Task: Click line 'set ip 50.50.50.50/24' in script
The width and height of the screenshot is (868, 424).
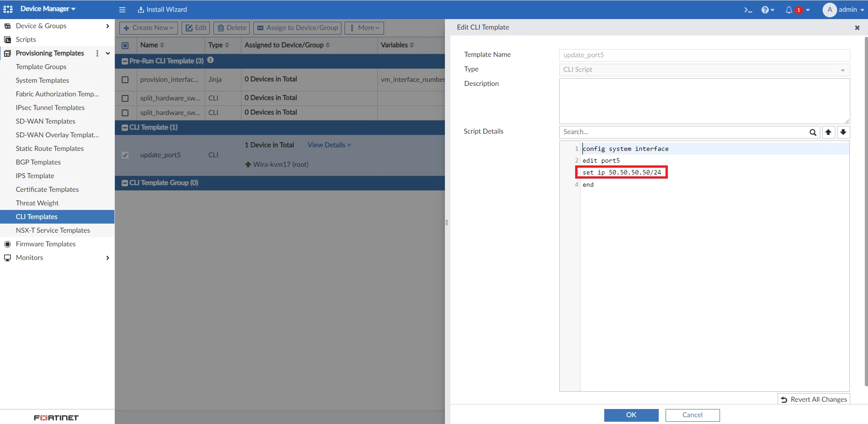Action: (621, 173)
